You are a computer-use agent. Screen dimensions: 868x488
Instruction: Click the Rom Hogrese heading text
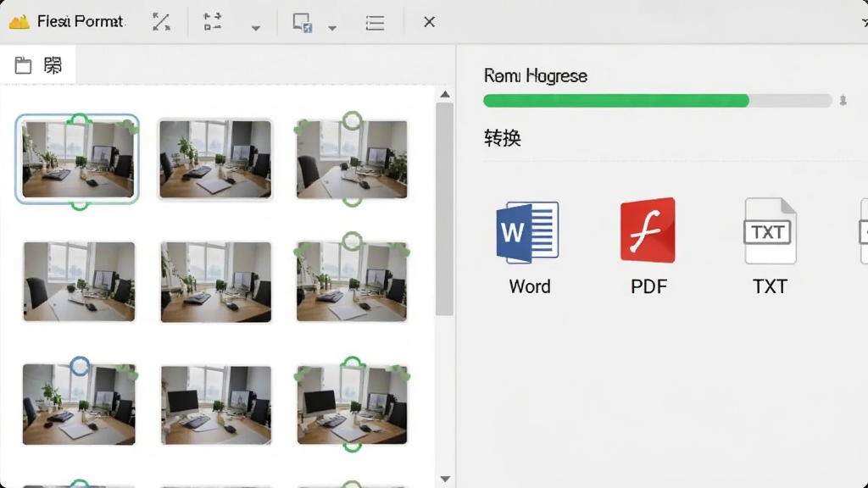pos(536,75)
